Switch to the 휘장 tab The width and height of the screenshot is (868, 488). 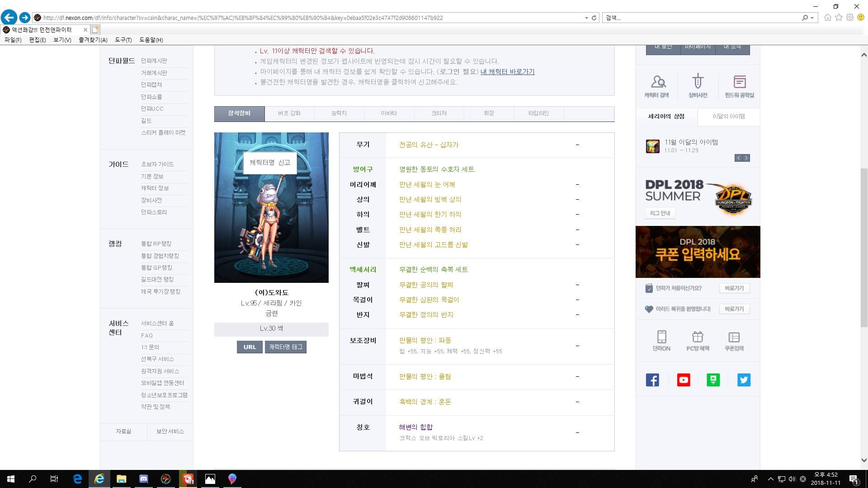[x=489, y=113]
